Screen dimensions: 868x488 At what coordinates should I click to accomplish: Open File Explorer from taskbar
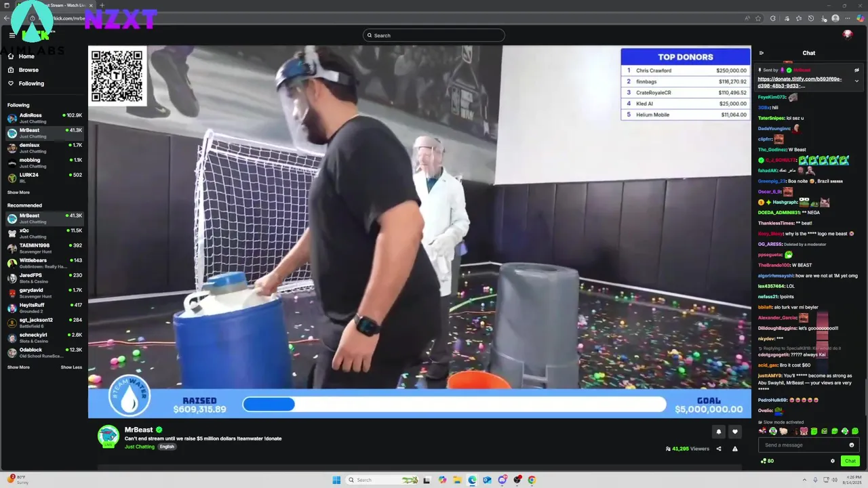[x=458, y=480]
